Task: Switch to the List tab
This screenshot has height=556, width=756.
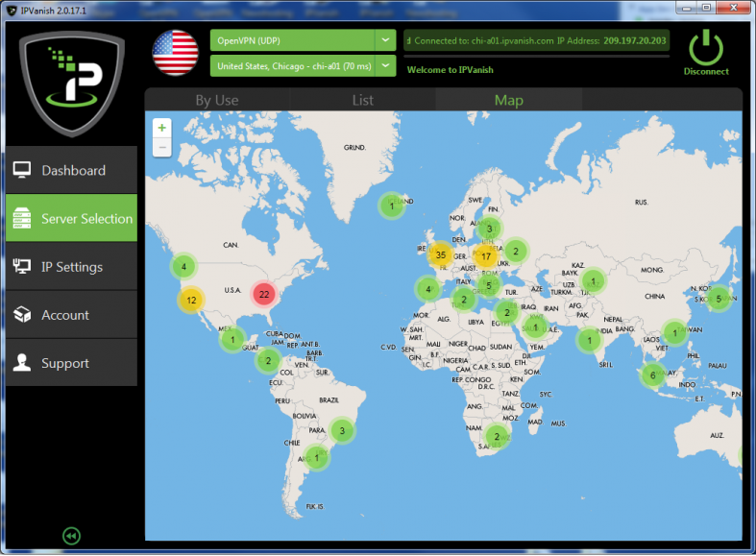Action: (x=362, y=100)
